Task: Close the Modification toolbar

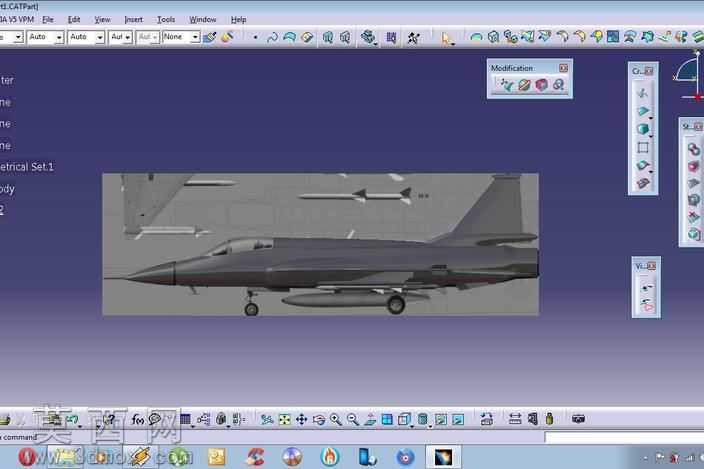Action: [x=563, y=68]
